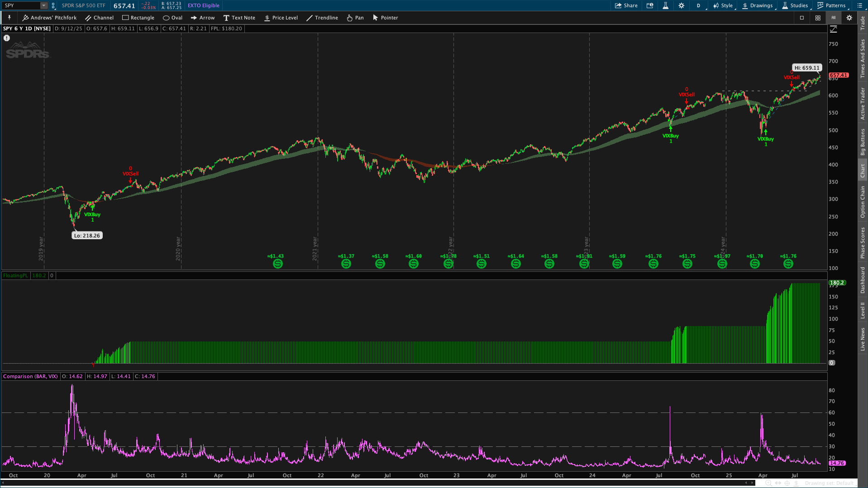This screenshot has width=868, height=488.
Task: Open the Active Trader side tab
Action: (863, 104)
